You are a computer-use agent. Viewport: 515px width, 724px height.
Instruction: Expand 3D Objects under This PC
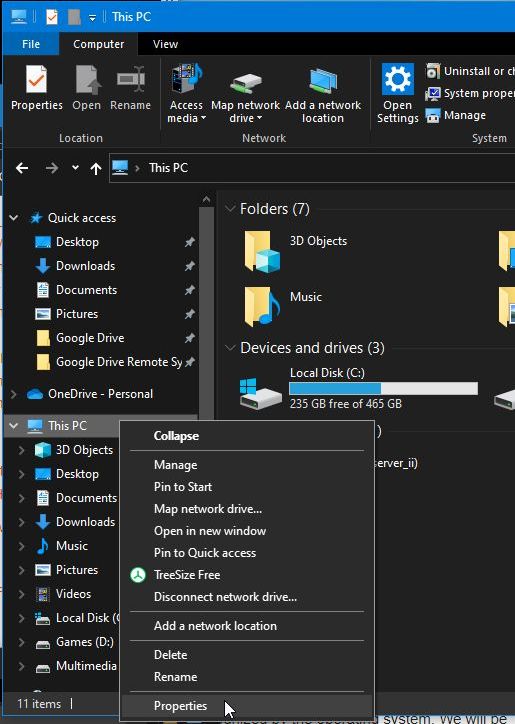pyautogui.click(x=22, y=450)
